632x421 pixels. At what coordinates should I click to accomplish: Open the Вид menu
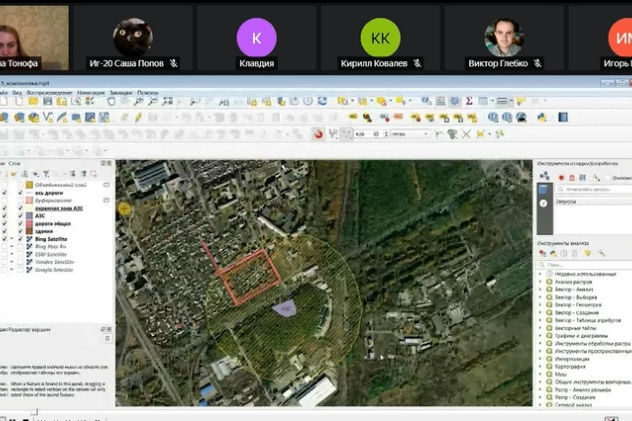click(17, 92)
